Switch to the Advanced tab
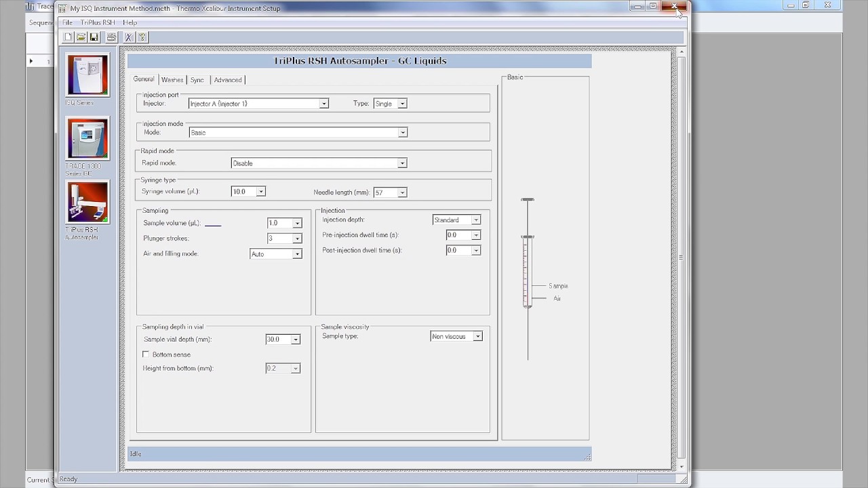This screenshot has height=488, width=868. [228, 80]
